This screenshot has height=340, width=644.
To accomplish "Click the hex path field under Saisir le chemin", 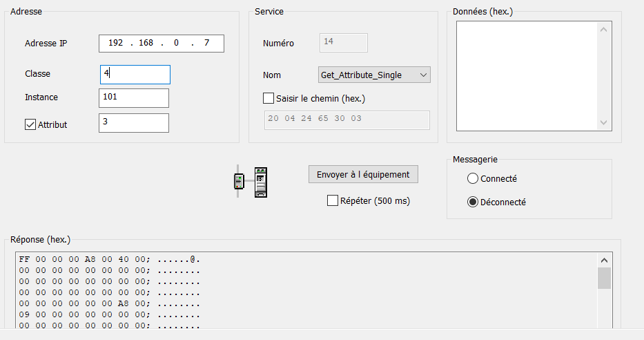I will click(347, 119).
